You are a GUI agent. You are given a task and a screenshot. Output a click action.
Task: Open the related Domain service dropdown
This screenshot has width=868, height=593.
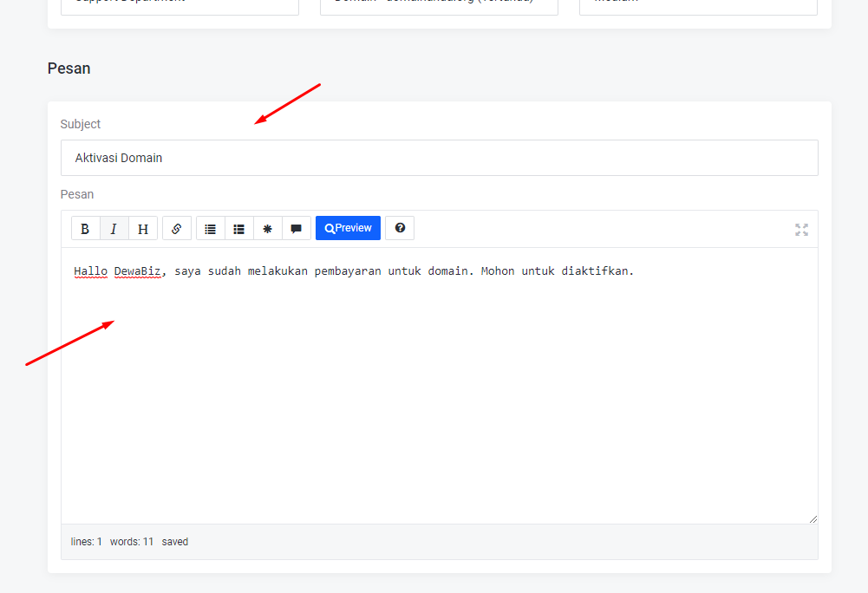(439, 4)
